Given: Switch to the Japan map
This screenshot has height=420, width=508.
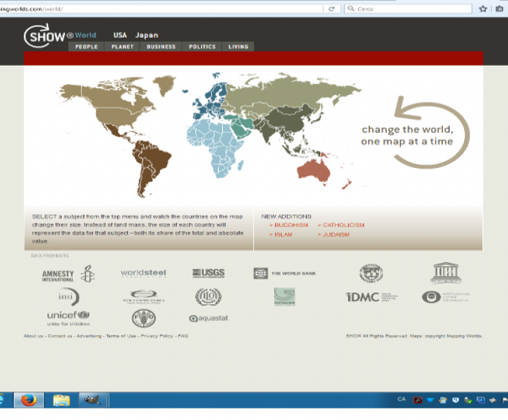Looking at the screenshot, I should (146, 35).
